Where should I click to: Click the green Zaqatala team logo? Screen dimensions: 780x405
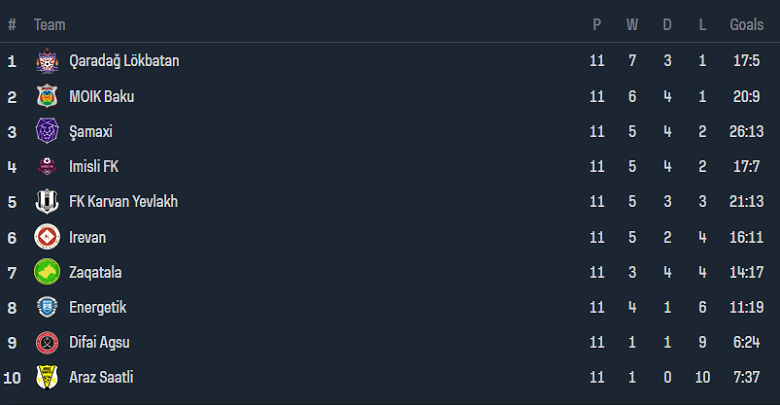point(47,272)
